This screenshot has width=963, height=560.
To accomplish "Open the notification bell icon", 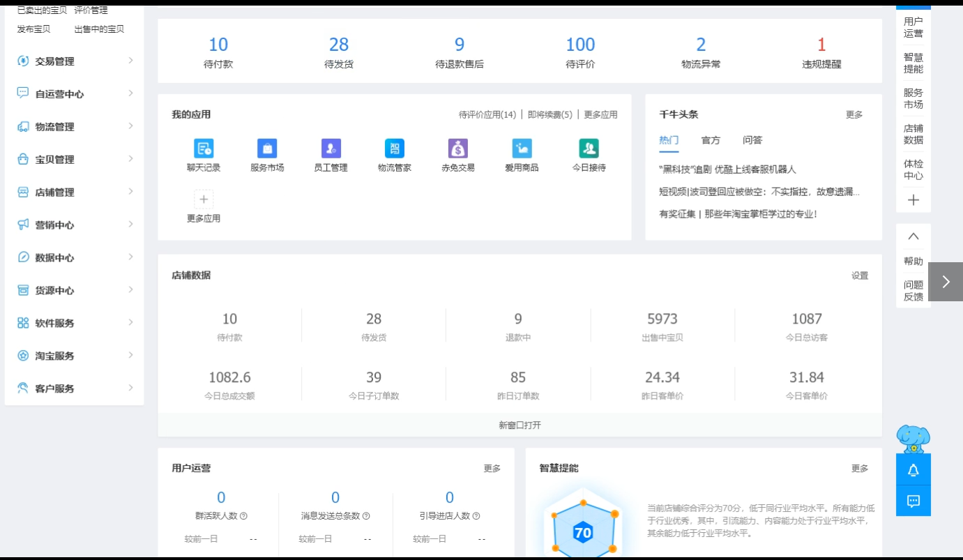I will [913, 469].
